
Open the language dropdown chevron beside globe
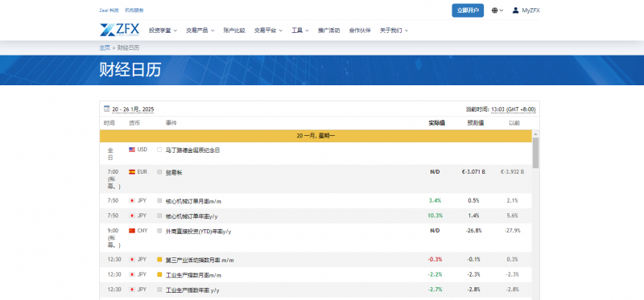coord(502,10)
